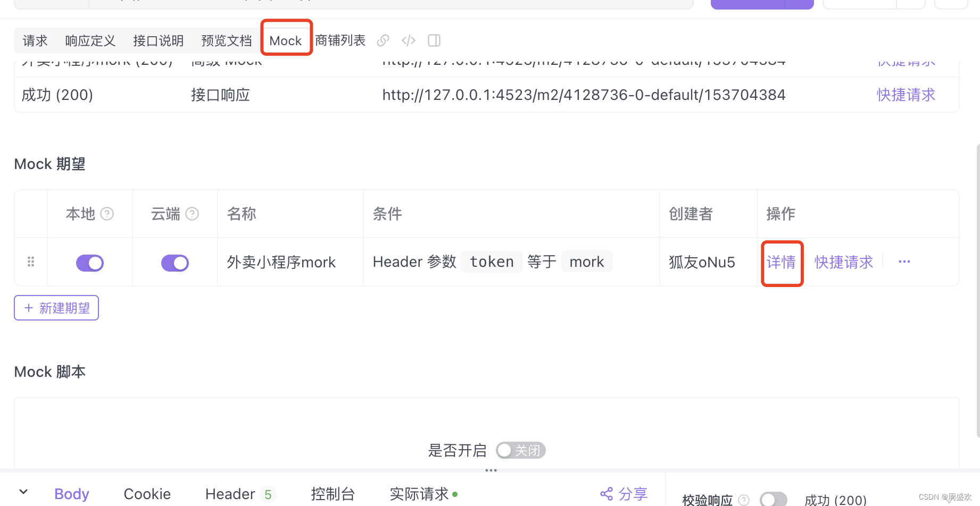Click the 分享 share button
Image resolution: width=980 pixels, height=506 pixels.
pos(624,494)
